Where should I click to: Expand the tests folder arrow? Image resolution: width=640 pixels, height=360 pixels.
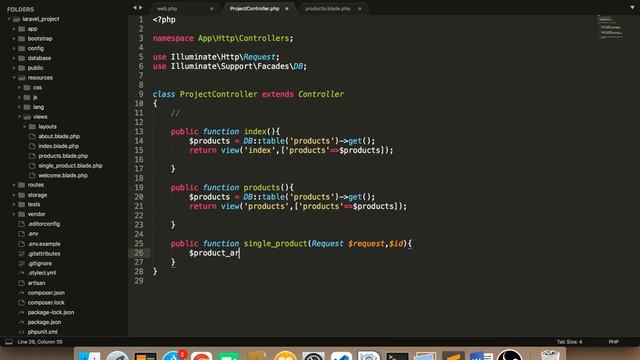pyautogui.click(x=14, y=204)
